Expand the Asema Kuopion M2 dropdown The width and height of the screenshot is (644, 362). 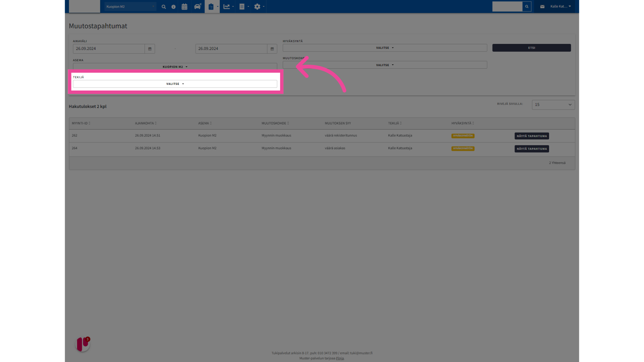175,67
